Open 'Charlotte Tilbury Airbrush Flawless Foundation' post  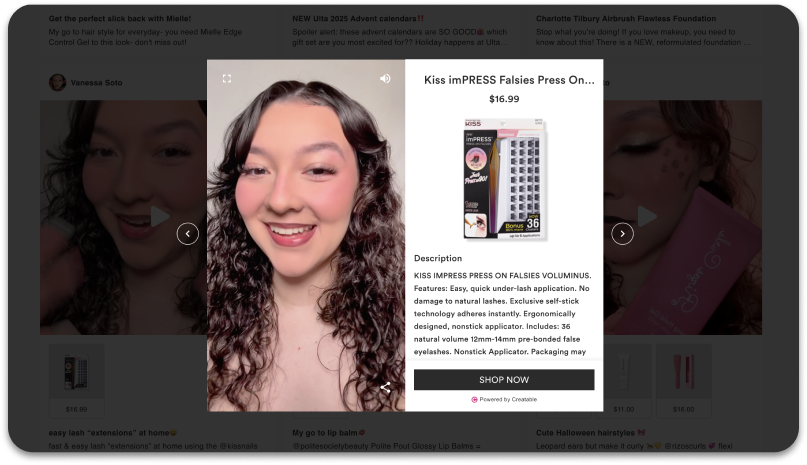pyautogui.click(x=626, y=19)
